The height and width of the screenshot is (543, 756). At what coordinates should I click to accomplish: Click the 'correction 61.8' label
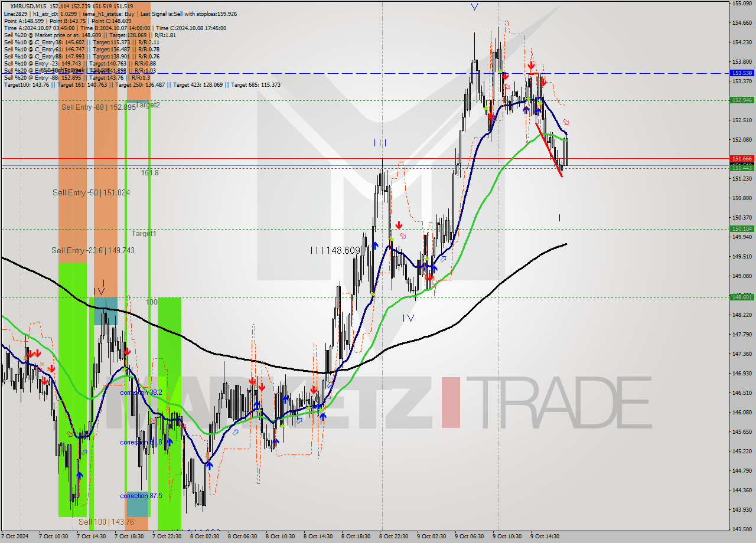[x=141, y=442]
